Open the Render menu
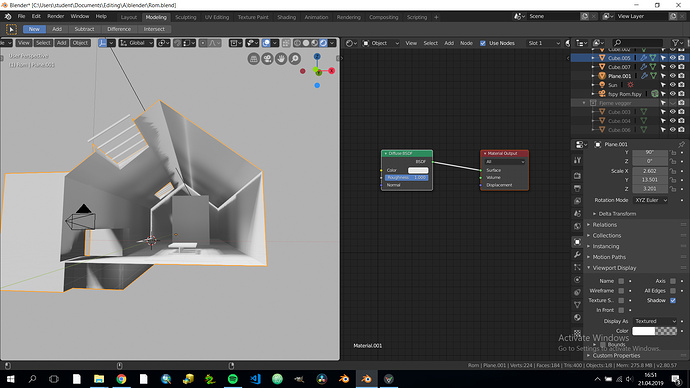This screenshot has width=690, height=388. click(x=55, y=16)
